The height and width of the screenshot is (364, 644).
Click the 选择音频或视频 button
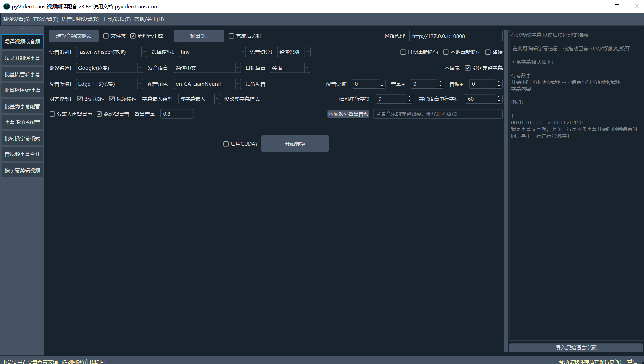pyautogui.click(x=73, y=36)
